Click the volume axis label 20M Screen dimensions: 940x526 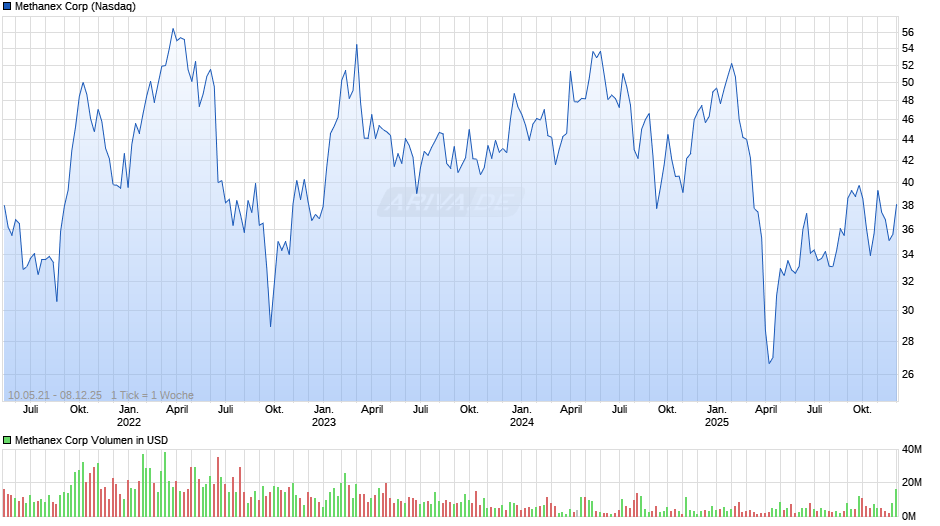(911, 483)
